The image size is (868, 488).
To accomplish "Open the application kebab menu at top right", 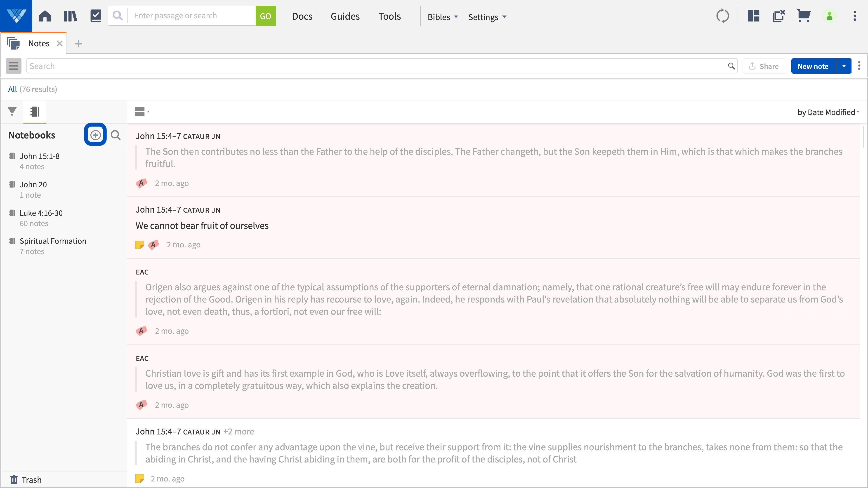I will pyautogui.click(x=854, y=16).
